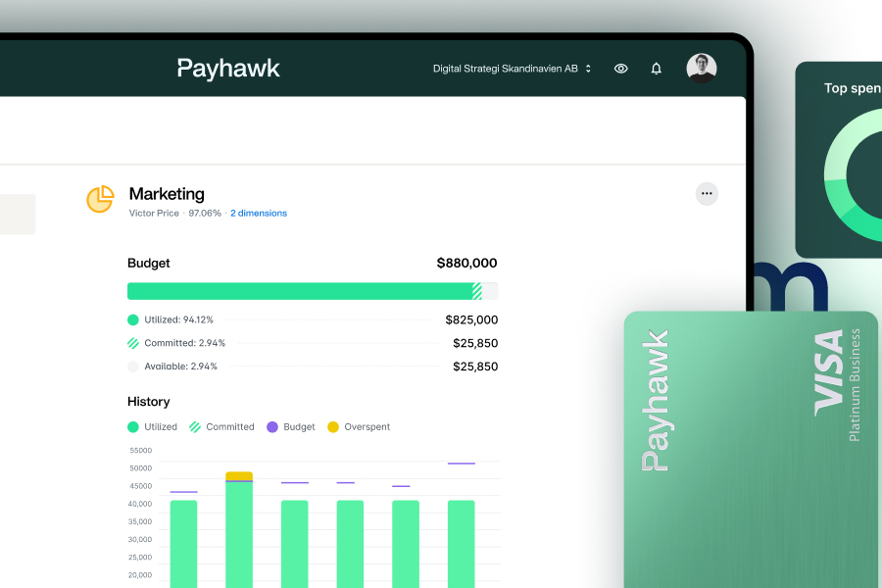This screenshot has width=882, height=588.
Task: Click the Marketing budget title
Action: click(167, 194)
